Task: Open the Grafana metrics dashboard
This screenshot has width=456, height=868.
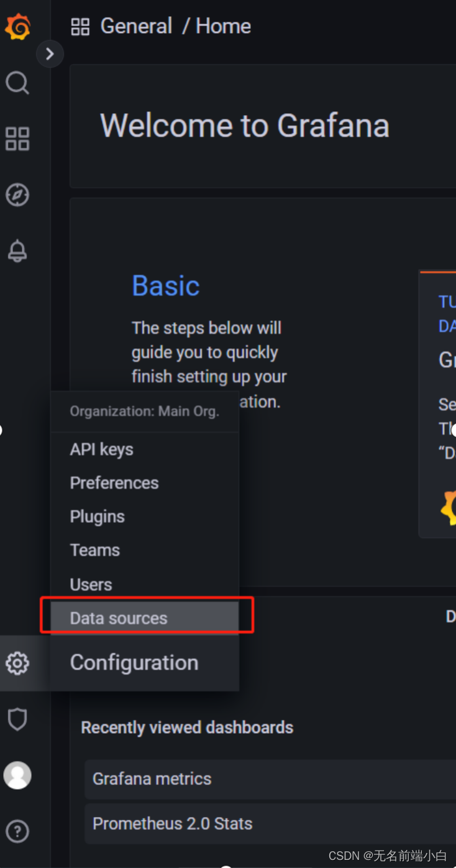Action: point(271,779)
